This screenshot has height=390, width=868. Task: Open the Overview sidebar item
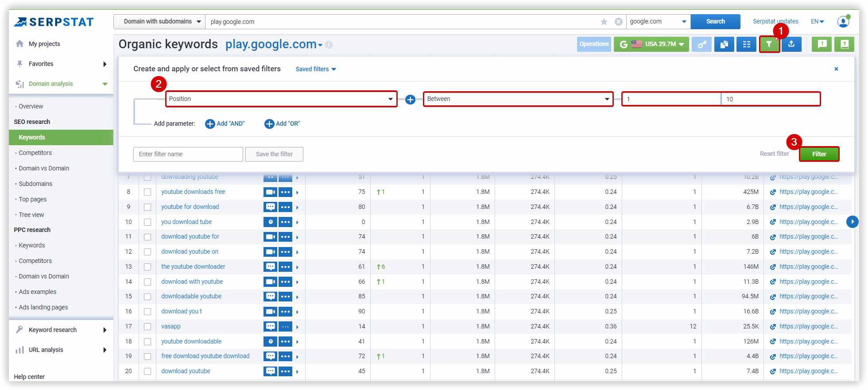pyautogui.click(x=31, y=107)
